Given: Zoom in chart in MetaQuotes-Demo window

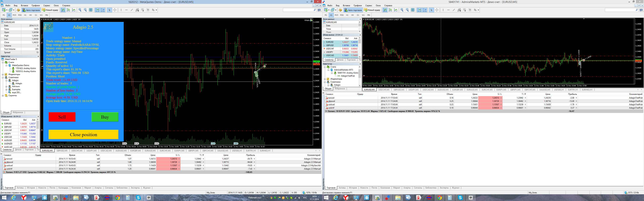Looking at the screenshot, I should coord(80,10).
